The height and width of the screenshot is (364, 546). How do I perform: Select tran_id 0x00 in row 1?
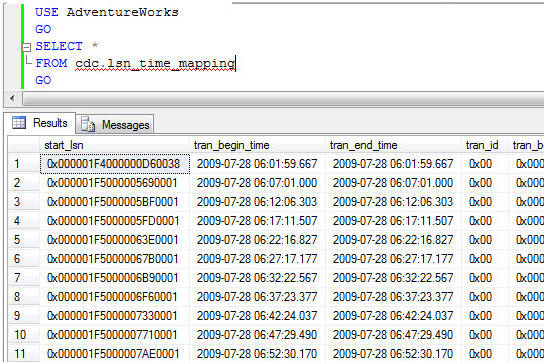tap(485, 164)
